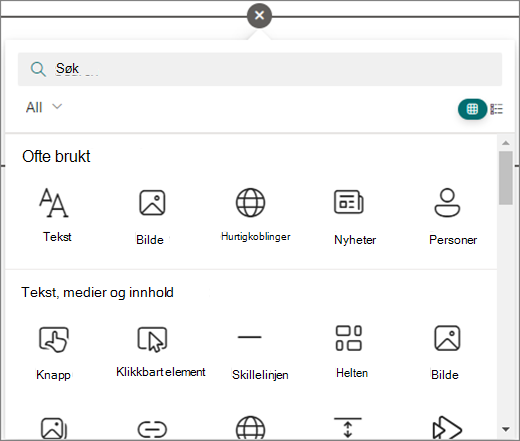
Task: Add the Tekst web part
Action: (x=54, y=214)
